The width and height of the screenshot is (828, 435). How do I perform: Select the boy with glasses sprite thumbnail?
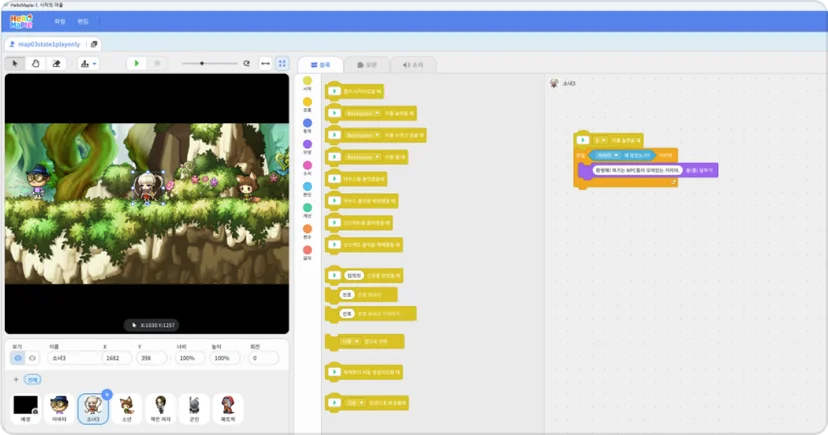pyautogui.click(x=59, y=408)
